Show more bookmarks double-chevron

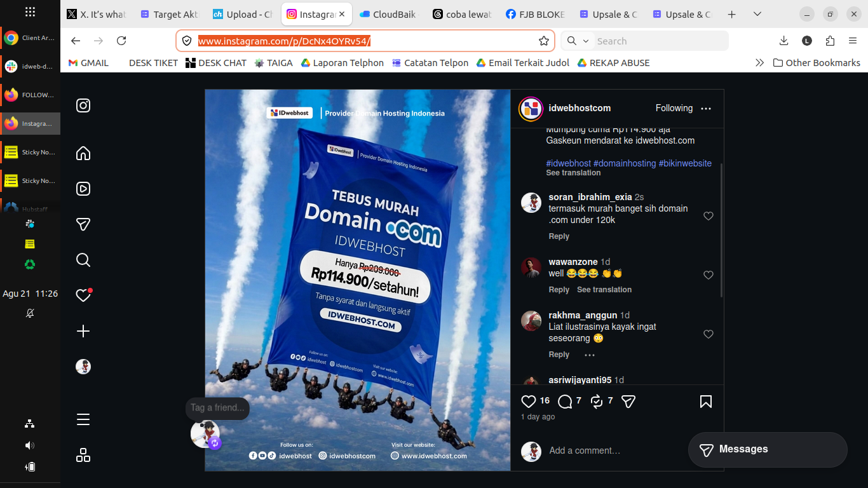[x=759, y=63]
